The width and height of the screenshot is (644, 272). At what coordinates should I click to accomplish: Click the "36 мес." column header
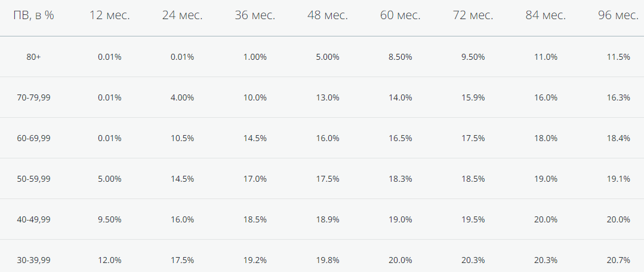[x=255, y=16]
